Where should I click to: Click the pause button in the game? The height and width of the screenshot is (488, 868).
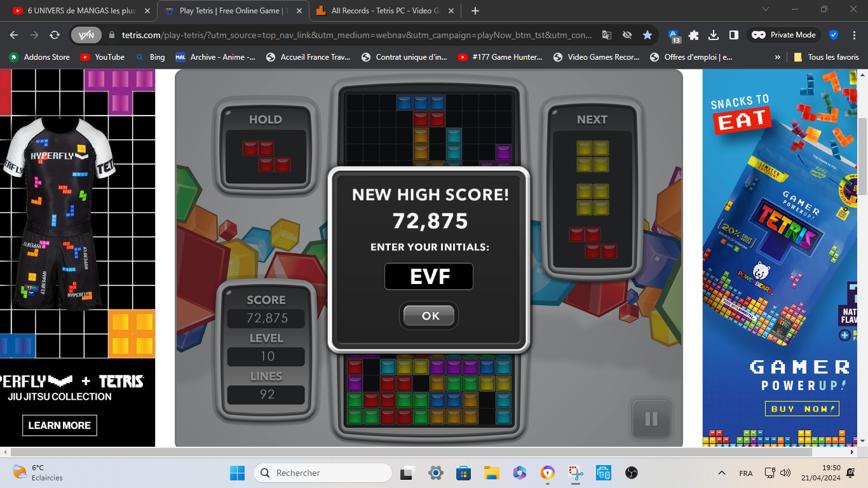[x=651, y=419]
